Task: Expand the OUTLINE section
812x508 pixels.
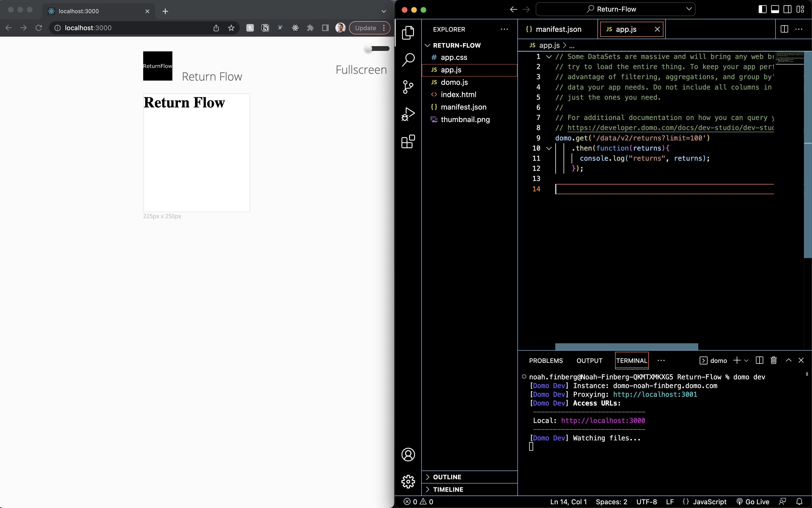Action: (447, 477)
